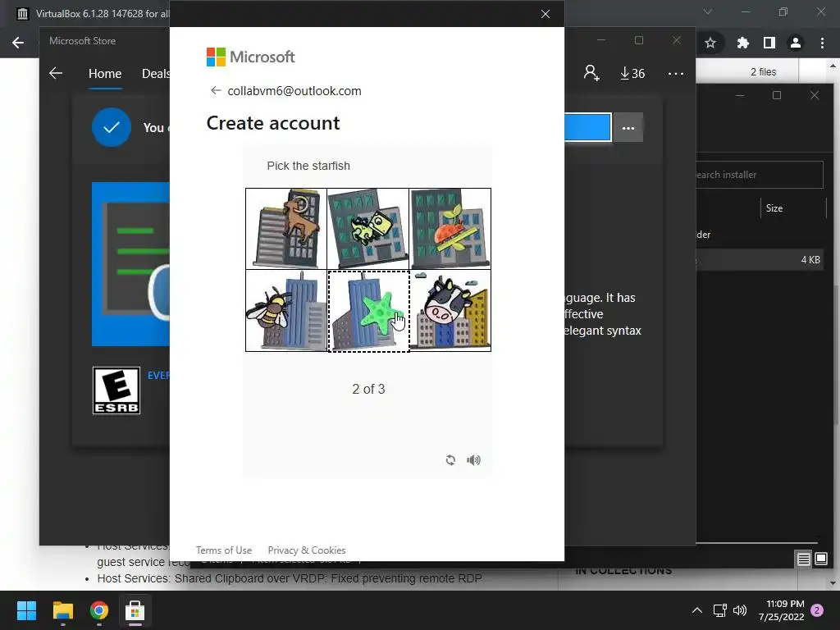Open Home tab in Microsoft Store
Viewport: 840px width, 630px height.
(105, 73)
